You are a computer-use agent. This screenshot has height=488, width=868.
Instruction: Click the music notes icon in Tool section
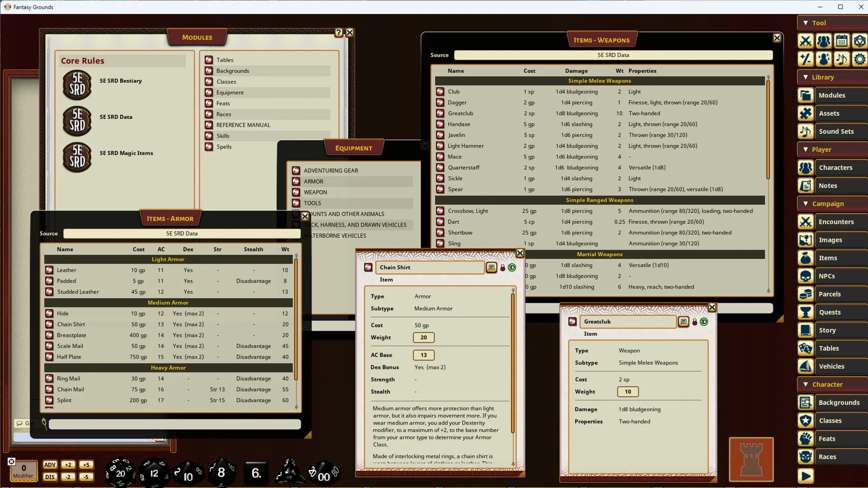point(841,59)
